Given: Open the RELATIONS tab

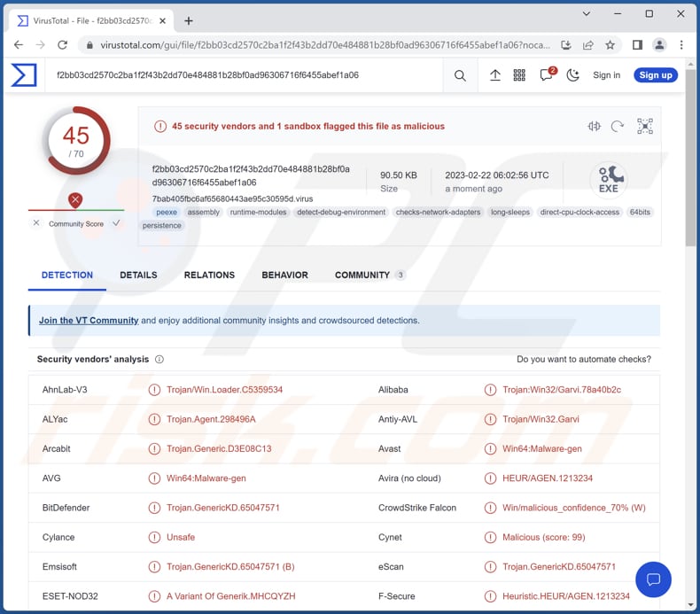Looking at the screenshot, I should click(209, 275).
